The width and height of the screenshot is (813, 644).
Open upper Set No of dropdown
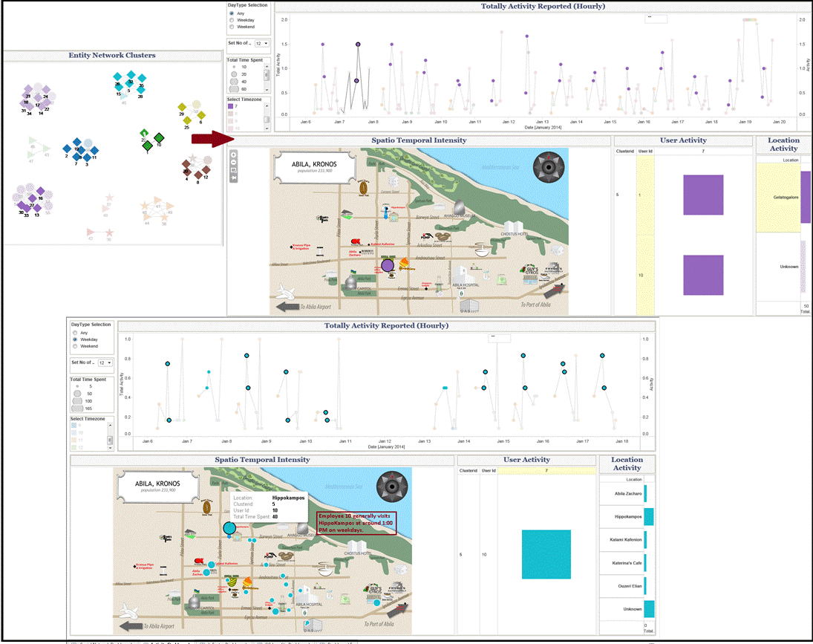click(262, 44)
